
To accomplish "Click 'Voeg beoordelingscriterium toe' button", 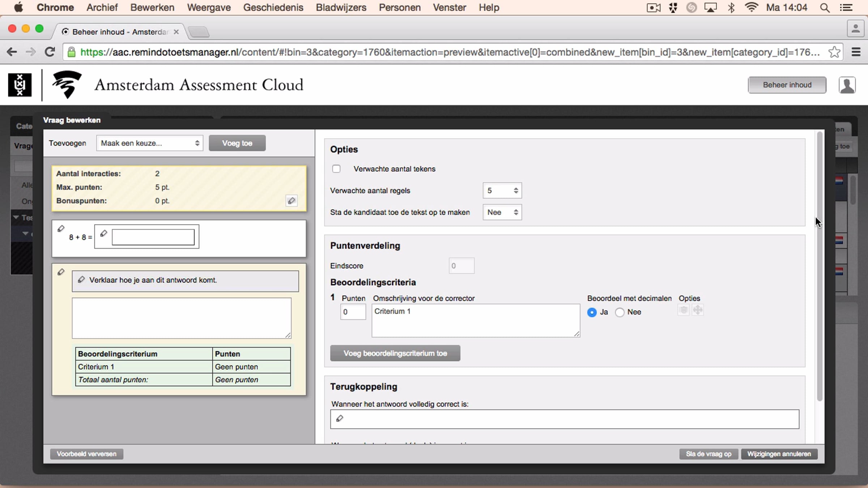I will (x=395, y=353).
